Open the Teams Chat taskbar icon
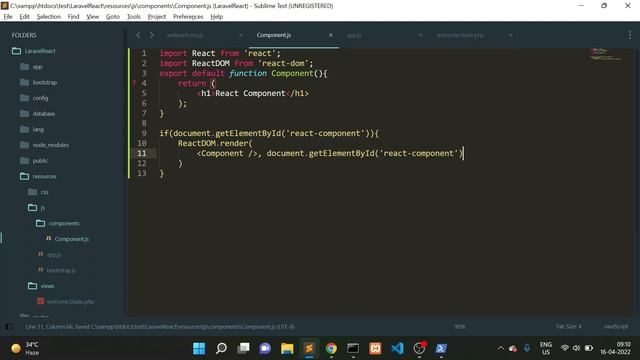 pos(265,349)
